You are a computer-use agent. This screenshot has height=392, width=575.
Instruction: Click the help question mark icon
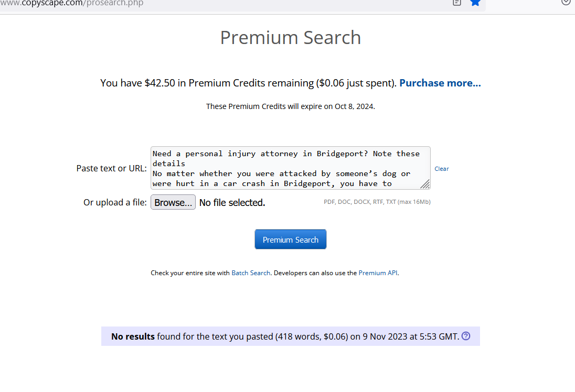click(x=466, y=336)
